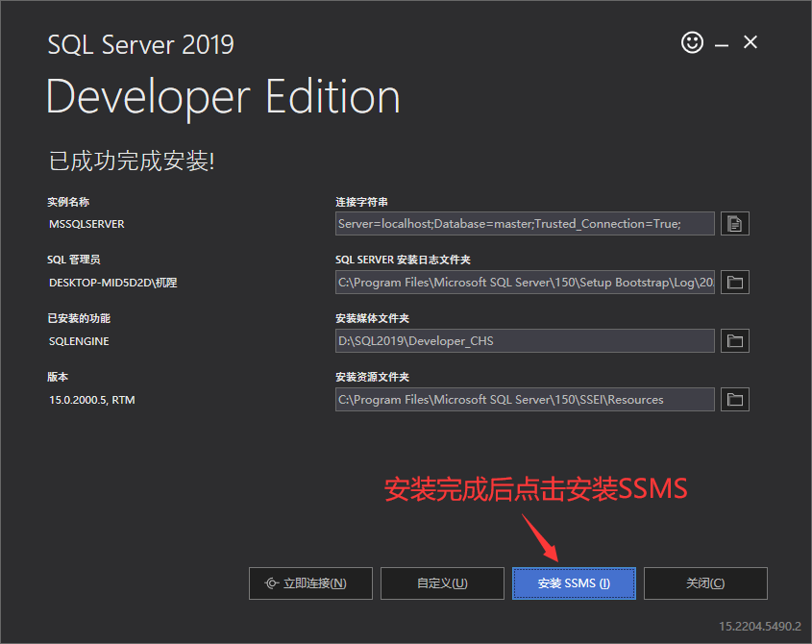Close the installer window with the X
The height and width of the screenshot is (644, 812).
[x=750, y=42]
